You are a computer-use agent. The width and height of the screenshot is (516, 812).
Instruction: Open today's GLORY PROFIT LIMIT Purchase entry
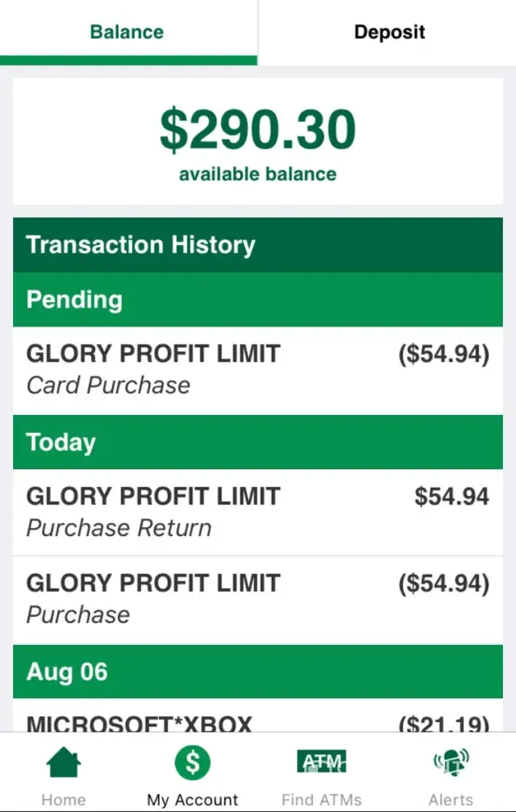257,598
